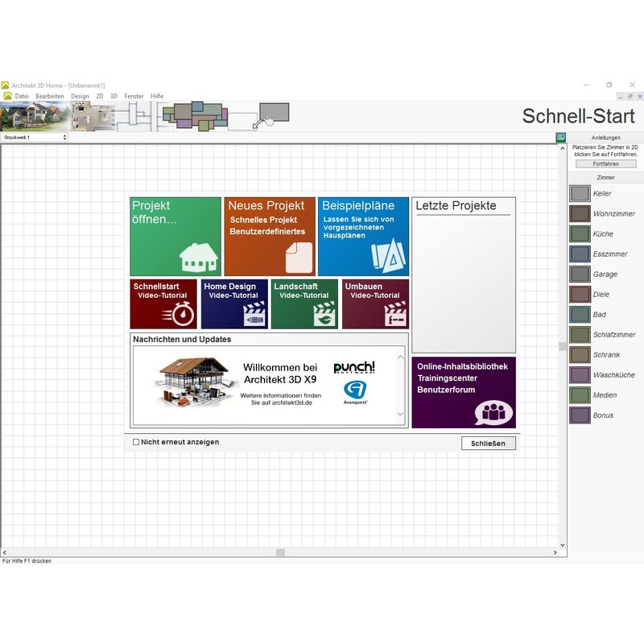The image size is (644, 644).
Task: Click the landscape picture icon above the scrollbar
Action: coord(560,138)
